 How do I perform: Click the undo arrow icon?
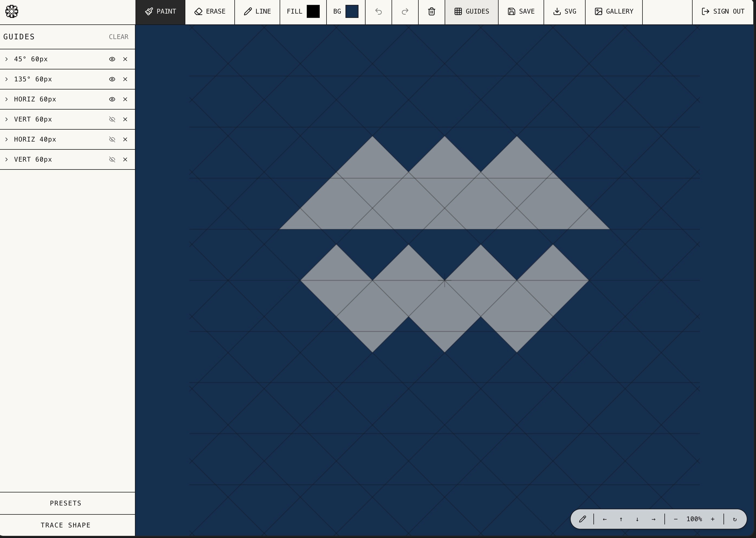click(378, 12)
